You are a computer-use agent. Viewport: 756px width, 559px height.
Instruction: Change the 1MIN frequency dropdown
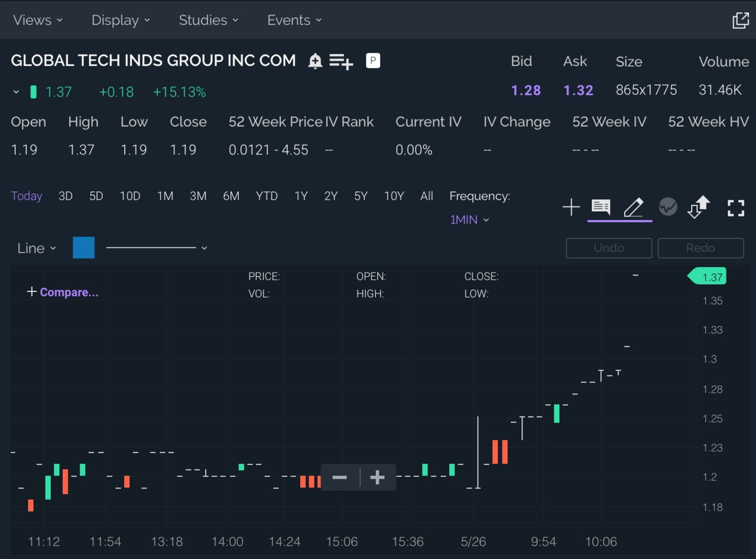click(470, 220)
